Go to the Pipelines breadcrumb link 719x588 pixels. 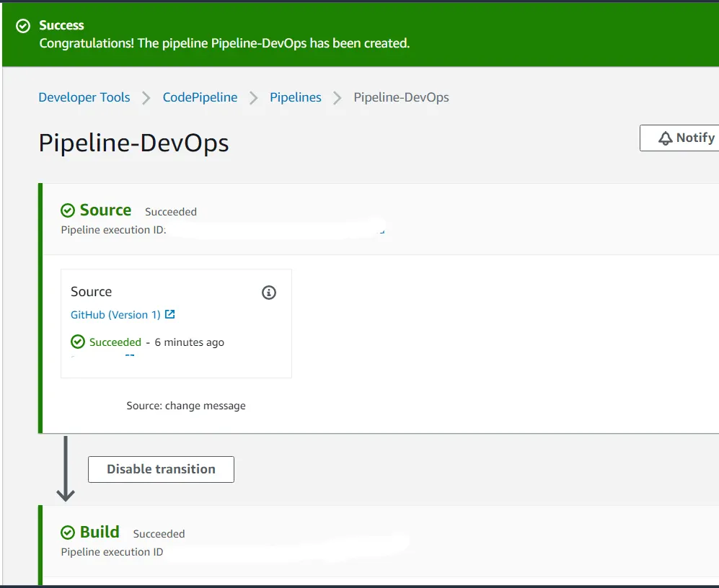pyautogui.click(x=295, y=97)
